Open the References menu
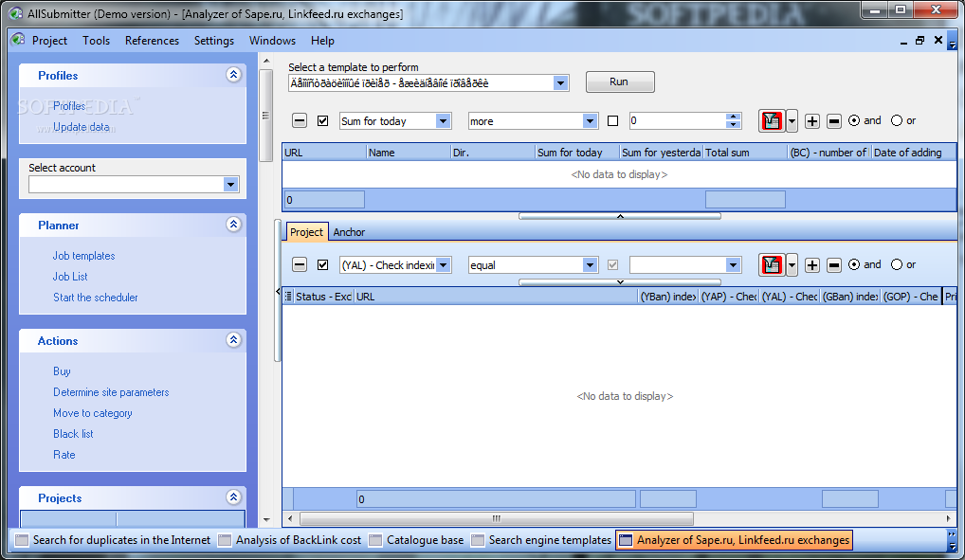Viewport: 965px width, 560px height. (x=152, y=41)
